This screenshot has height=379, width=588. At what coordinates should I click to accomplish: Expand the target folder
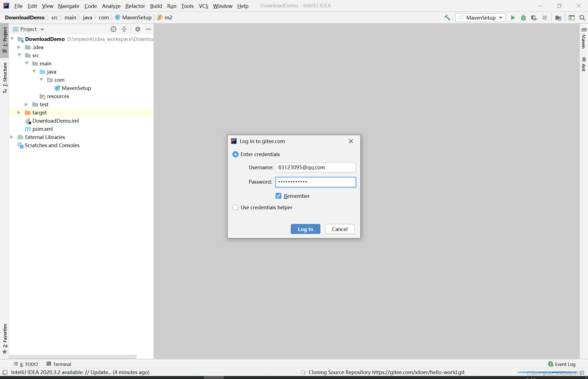point(19,113)
